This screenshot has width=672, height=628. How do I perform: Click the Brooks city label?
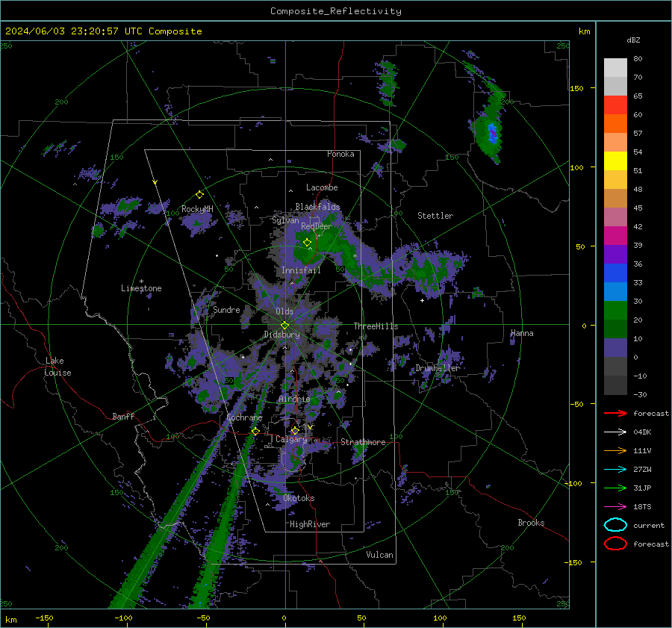(x=531, y=523)
